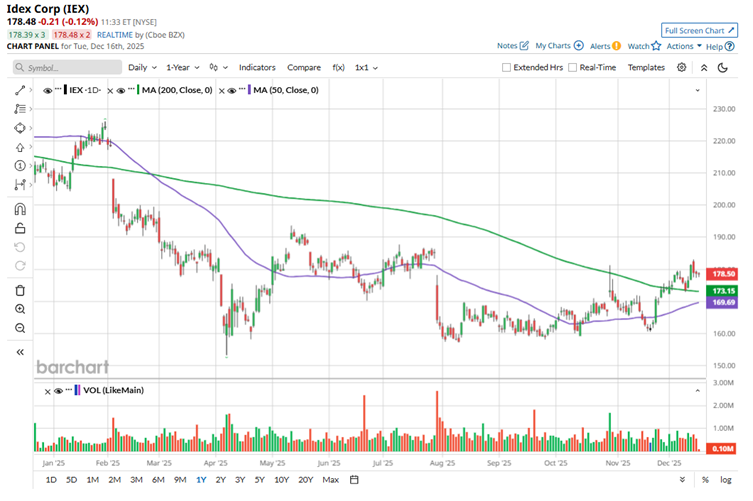Click the MA 50 purple color swatch
Screen dimensions: 753x501
pyautogui.click(x=246, y=90)
